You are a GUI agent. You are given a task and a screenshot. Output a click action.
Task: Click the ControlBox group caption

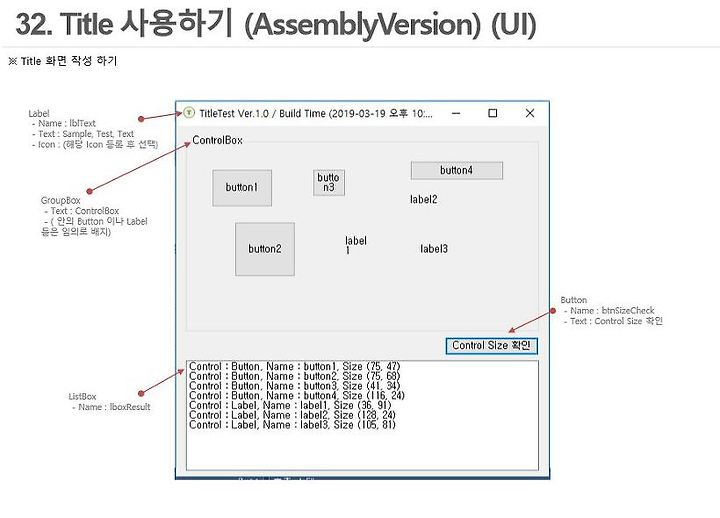(217, 140)
